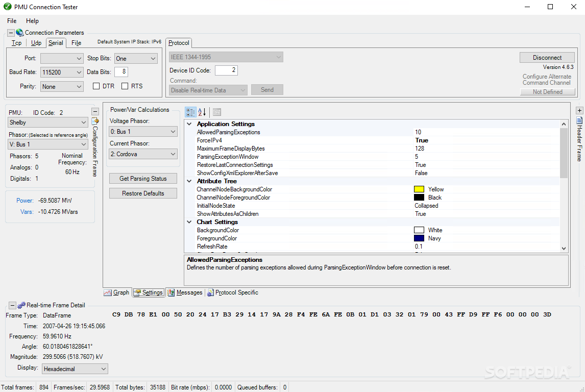The image size is (585, 392).
Task: Collapse the Real-time Frame Detail section
Action: point(12,305)
